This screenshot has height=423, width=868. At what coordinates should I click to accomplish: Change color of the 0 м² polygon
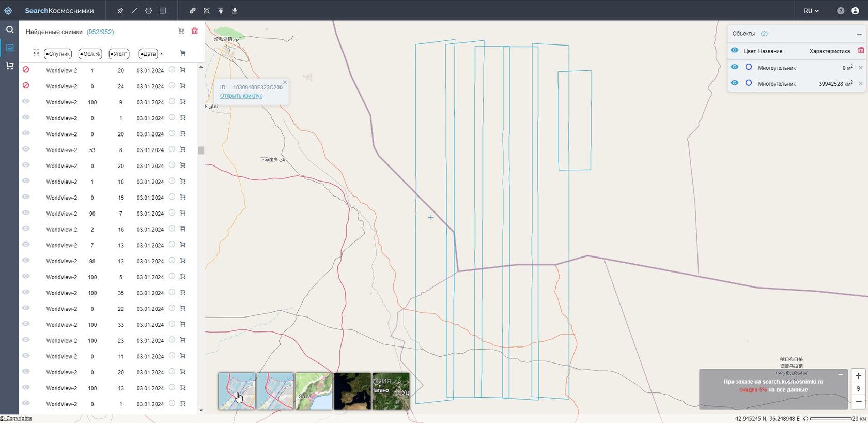click(748, 67)
